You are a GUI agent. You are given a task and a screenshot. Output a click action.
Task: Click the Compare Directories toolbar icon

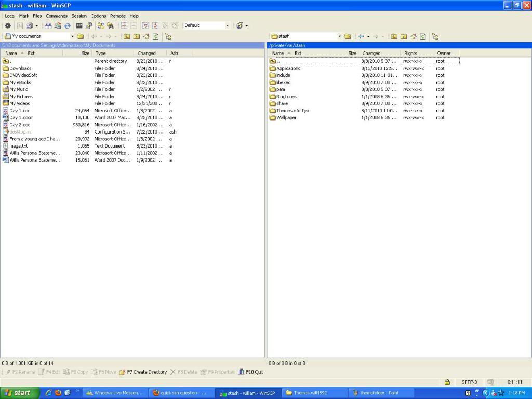tap(48, 25)
